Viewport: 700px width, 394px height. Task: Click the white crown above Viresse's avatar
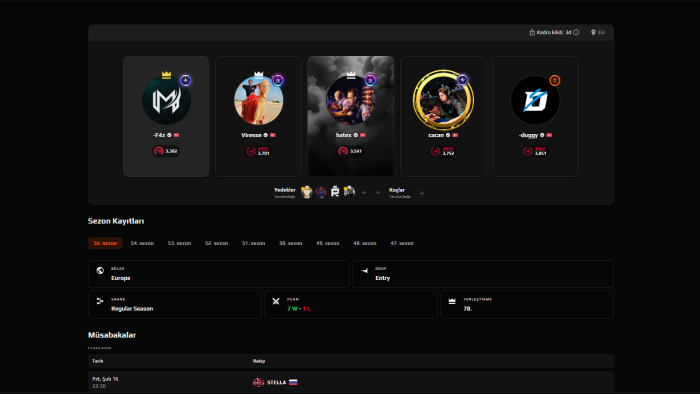pos(258,75)
